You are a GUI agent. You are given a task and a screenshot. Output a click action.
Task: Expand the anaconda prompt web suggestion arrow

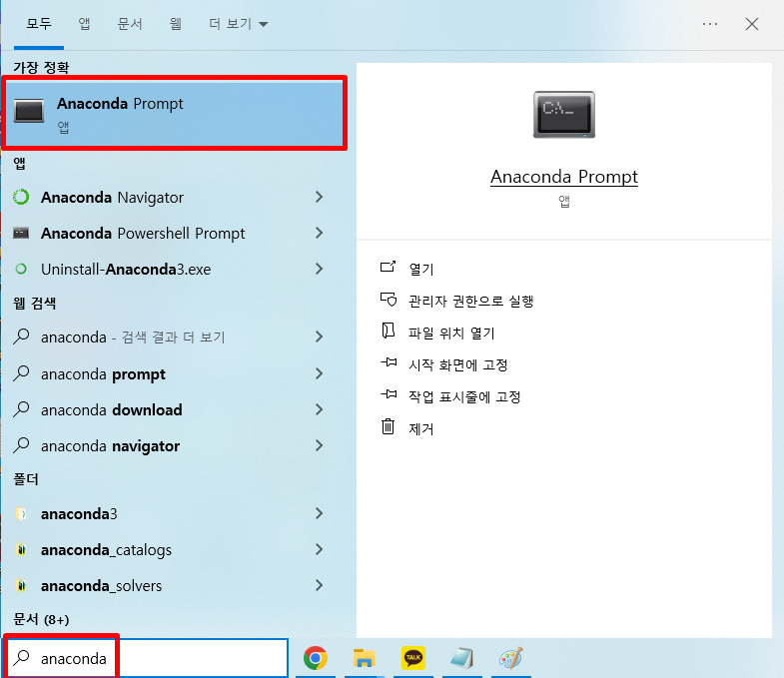[x=319, y=373]
